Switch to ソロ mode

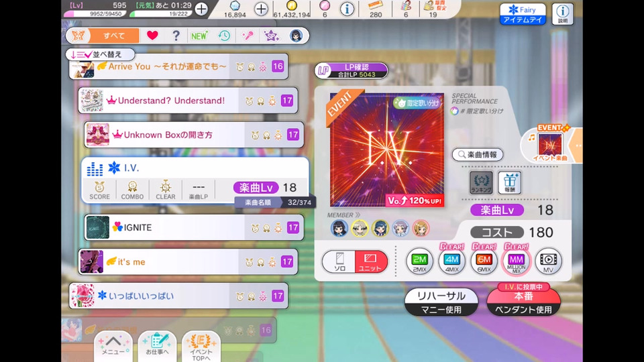click(339, 261)
